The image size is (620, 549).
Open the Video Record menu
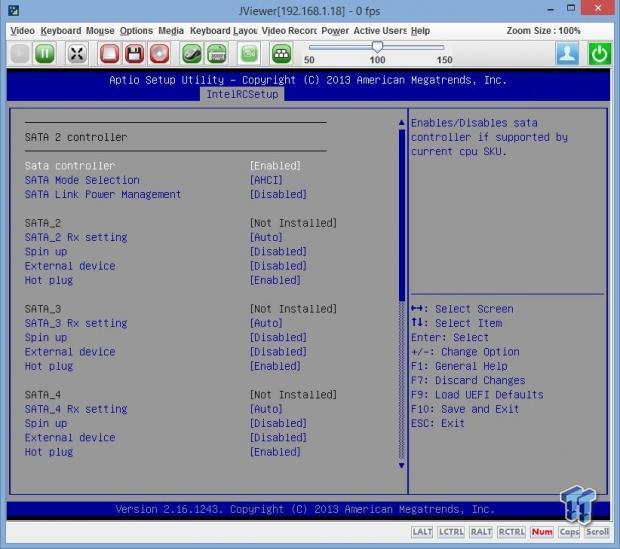pyautogui.click(x=289, y=31)
